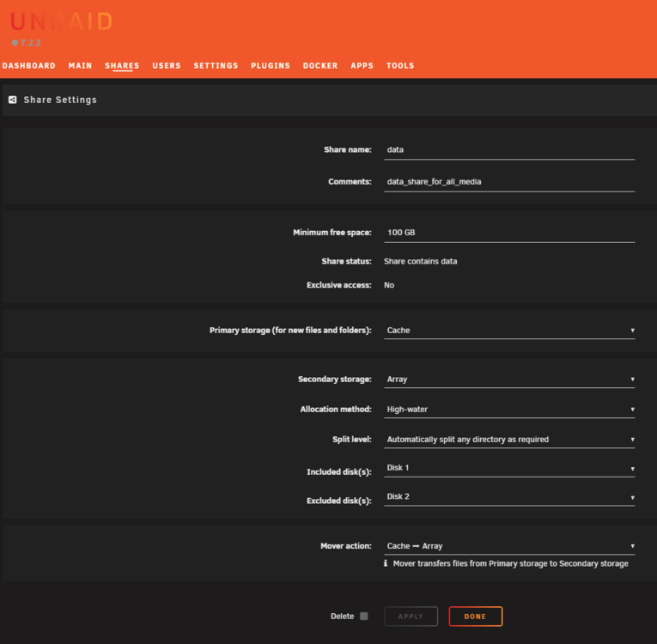The width and height of the screenshot is (657, 644).
Task: Click the Share Settings share icon
Action: [13, 100]
